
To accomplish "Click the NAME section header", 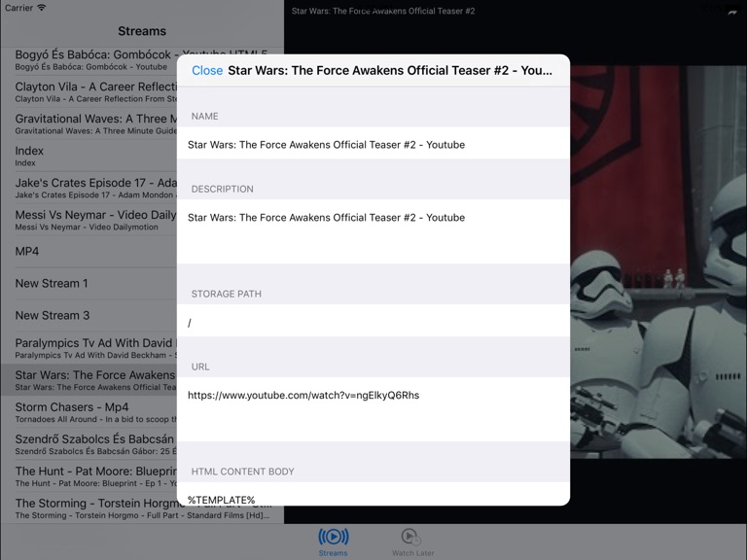I will coord(205,117).
